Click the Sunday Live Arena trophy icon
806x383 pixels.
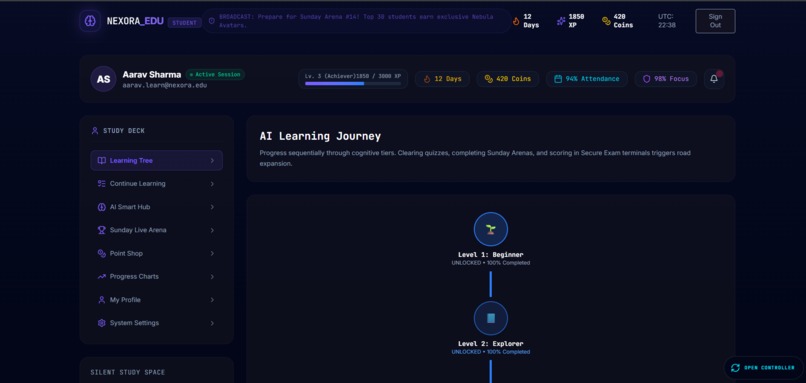coord(101,230)
